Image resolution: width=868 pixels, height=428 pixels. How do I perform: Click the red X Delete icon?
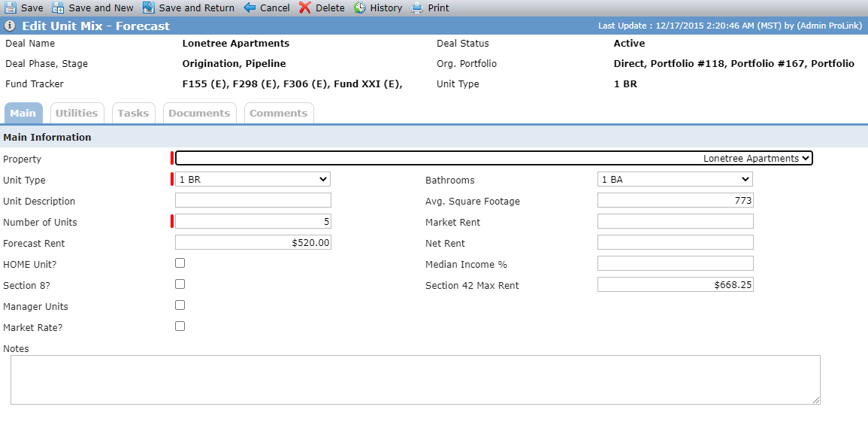[x=305, y=8]
